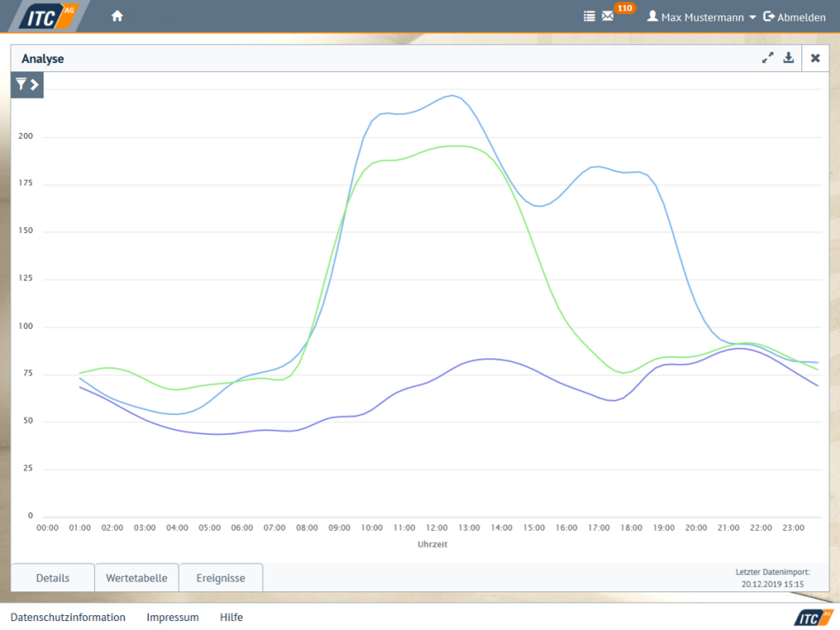Image resolution: width=840 pixels, height=630 pixels.
Task: Open the list overview icon in header
Action: 588,16
